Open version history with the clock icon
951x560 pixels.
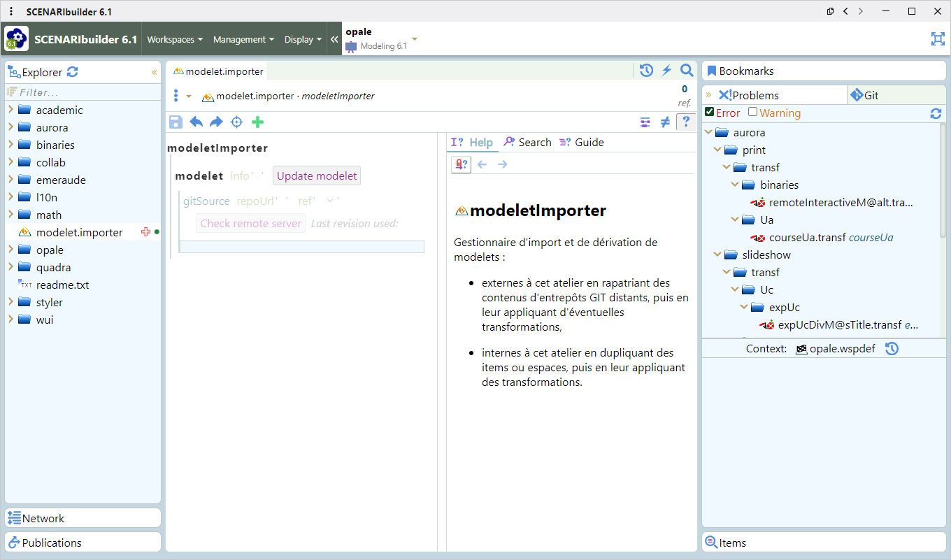pyautogui.click(x=645, y=70)
